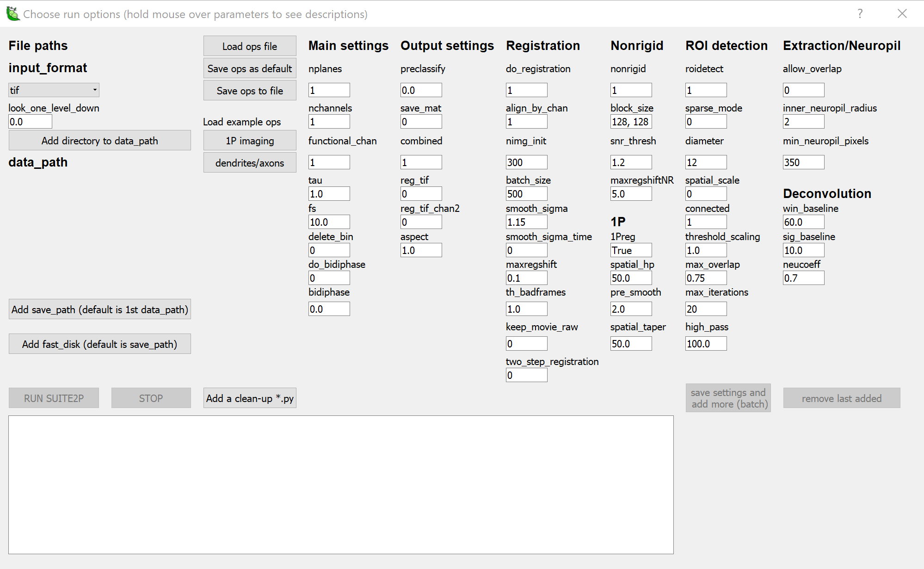Click the Suite2p mouse logo icon
The width and height of the screenshot is (924, 569).
click(12, 13)
